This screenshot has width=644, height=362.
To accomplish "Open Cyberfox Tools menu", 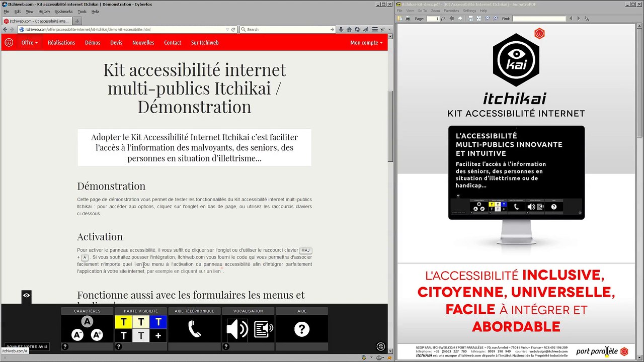I will (x=82, y=11).
